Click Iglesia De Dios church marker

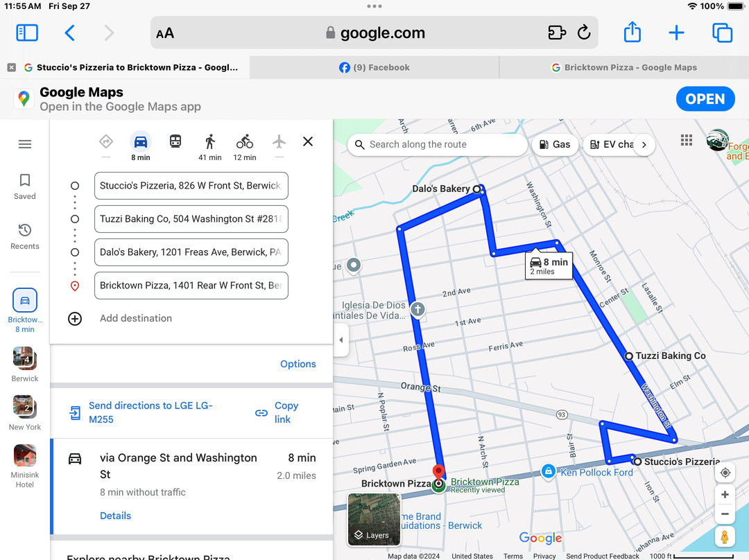(417, 309)
